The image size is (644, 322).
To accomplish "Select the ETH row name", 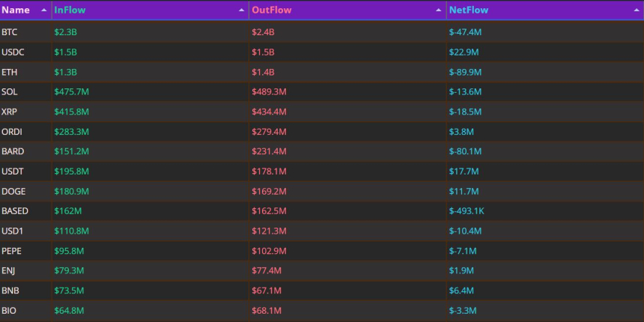I will point(10,72).
